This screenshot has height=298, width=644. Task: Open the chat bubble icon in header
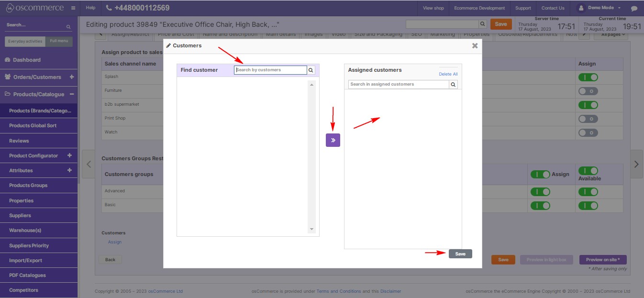634,8
